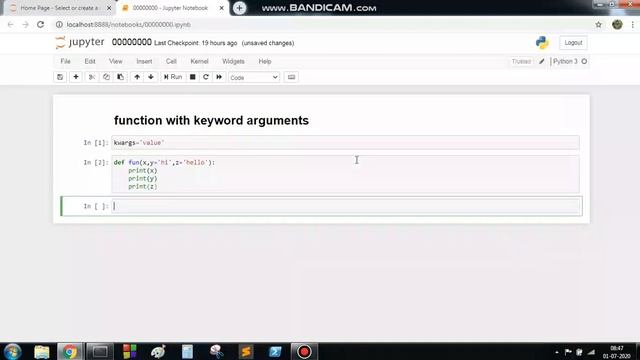Click the Last Checkpoint 19 hours ago text
Viewport: 640px width, 360px height.
point(196,43)
